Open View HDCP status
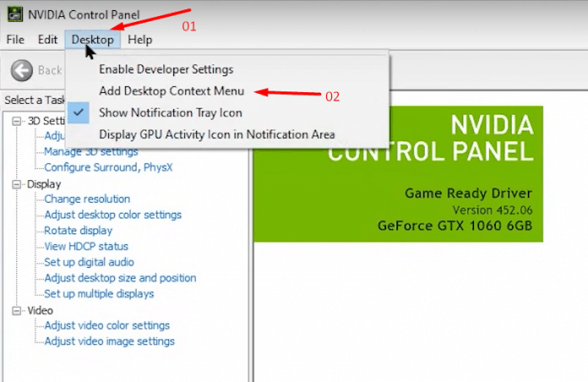 click(x=86, y=247)
